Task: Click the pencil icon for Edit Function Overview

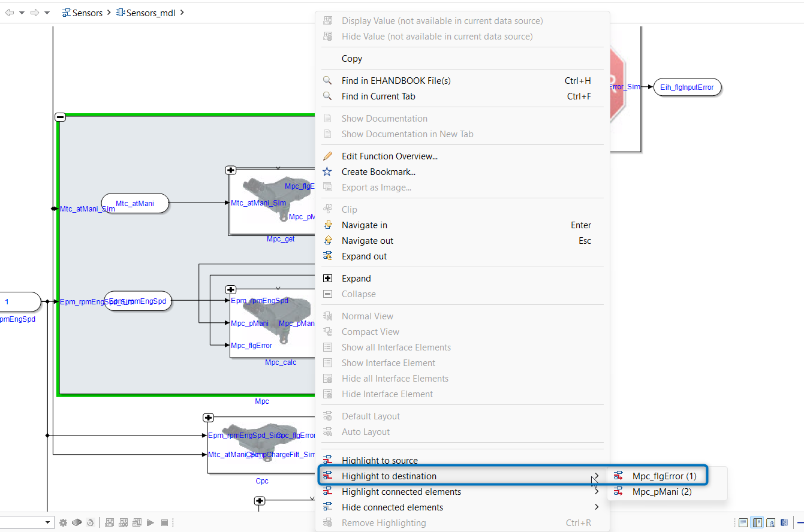Action: click(327, 156)
